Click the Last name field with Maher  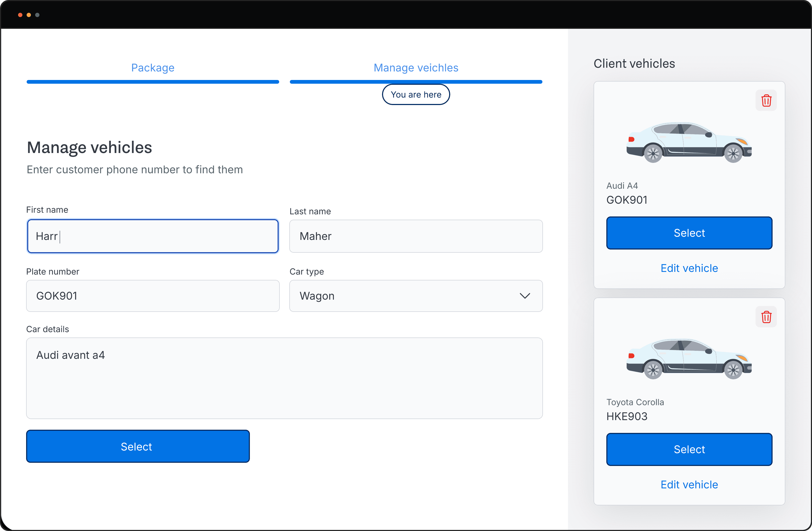[416, 236]
